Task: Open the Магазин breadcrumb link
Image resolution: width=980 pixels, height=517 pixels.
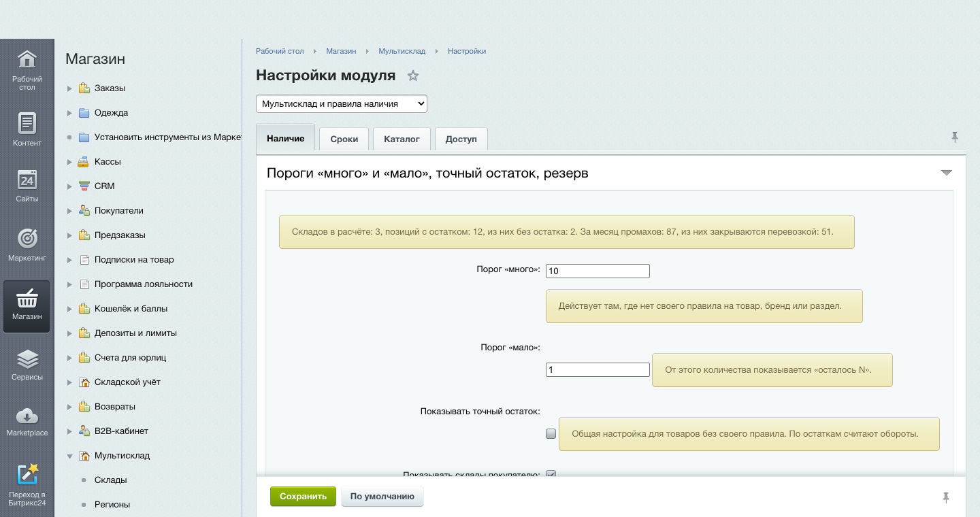Action: (341, 51)
